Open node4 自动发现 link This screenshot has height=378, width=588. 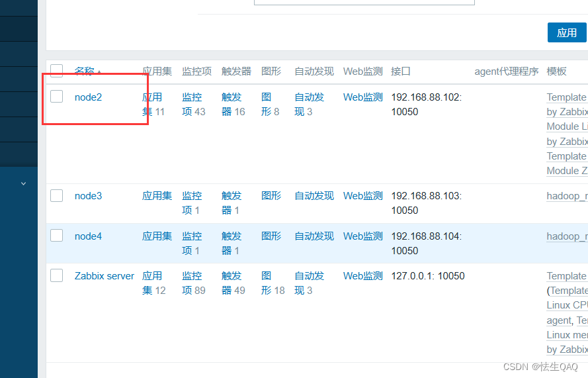[x=314, y=236]
